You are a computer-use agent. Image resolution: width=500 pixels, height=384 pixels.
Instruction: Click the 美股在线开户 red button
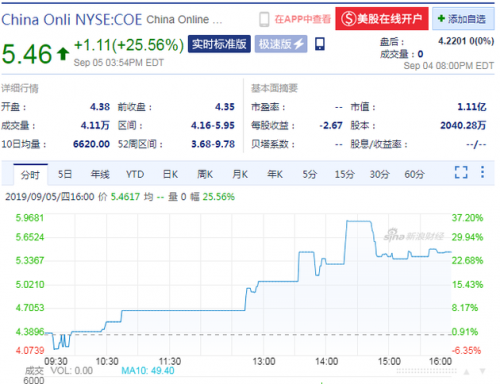click(x=382, y=19)
